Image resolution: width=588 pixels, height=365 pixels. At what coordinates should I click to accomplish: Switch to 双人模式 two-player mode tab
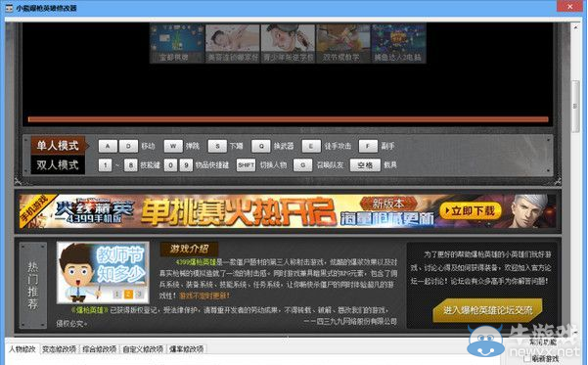[x=58, y=164]
